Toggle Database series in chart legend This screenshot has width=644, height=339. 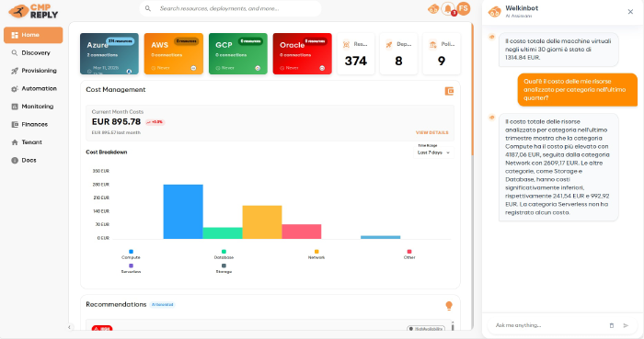point(224,254)
